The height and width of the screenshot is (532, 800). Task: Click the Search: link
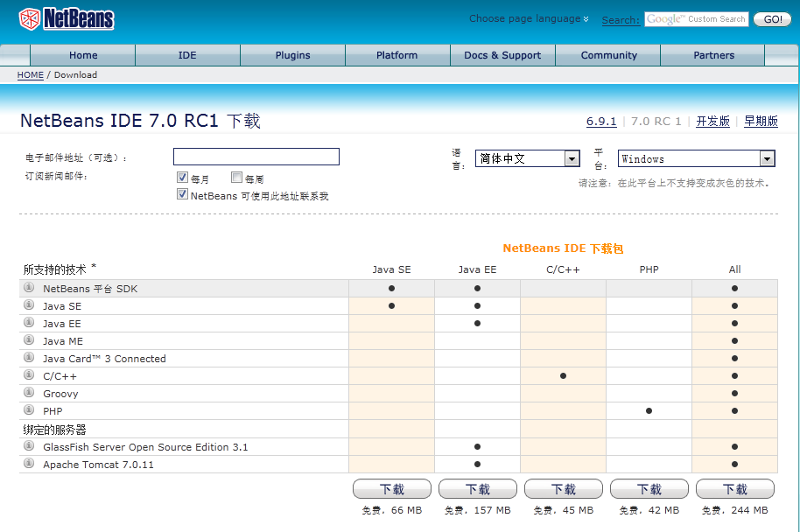pos(621,20)
